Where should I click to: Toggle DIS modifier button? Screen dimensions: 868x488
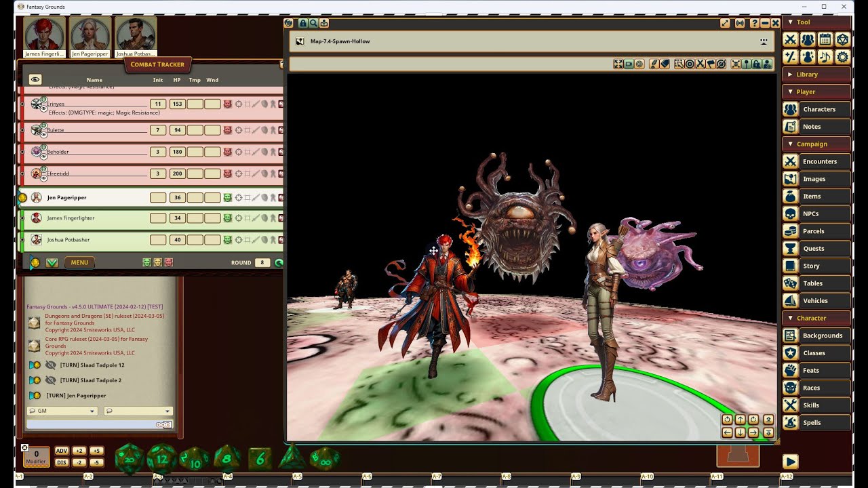[x=62, y=462]
